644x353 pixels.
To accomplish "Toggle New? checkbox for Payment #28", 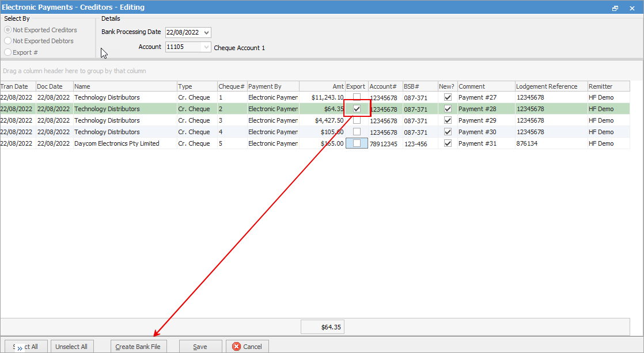I will click(448, 109).
